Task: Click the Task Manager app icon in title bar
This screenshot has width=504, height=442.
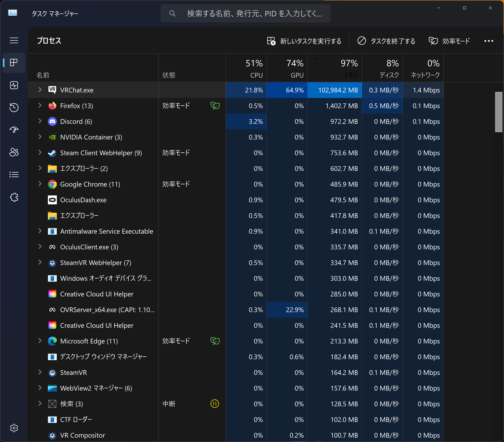Action: click(x=13, y=13)
